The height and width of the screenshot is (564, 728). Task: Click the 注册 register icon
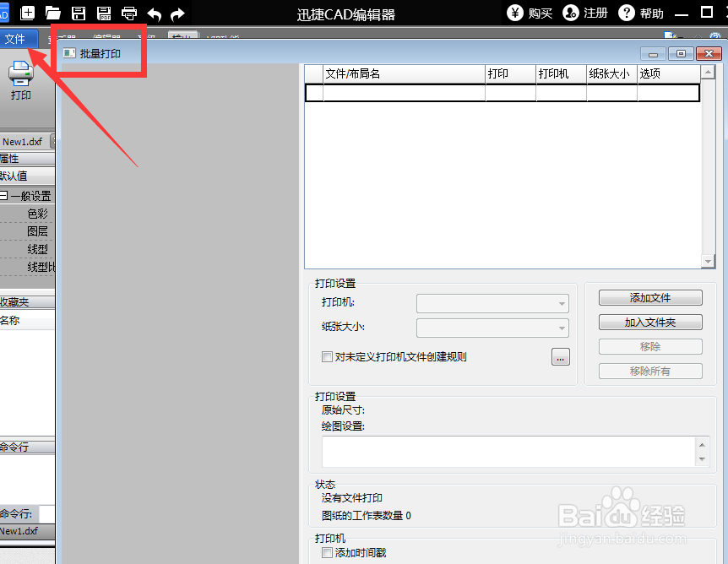571,13
